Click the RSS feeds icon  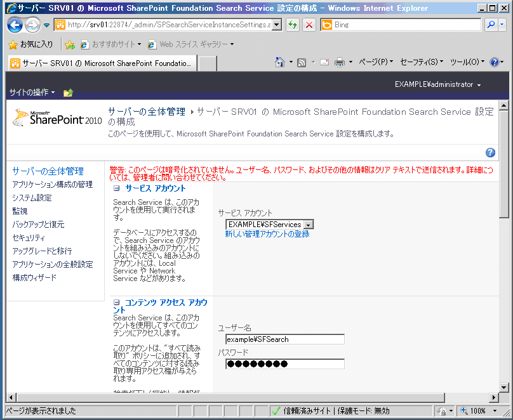[302, 62]
